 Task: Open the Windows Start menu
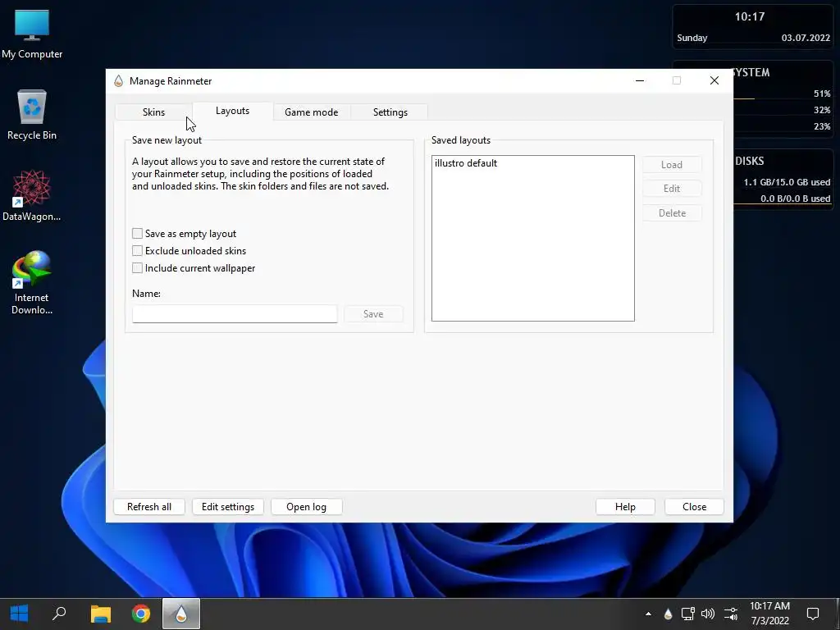[20, 614]
